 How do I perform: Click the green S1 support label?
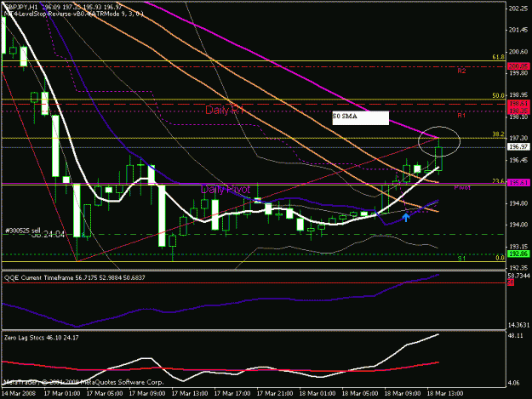461,259
